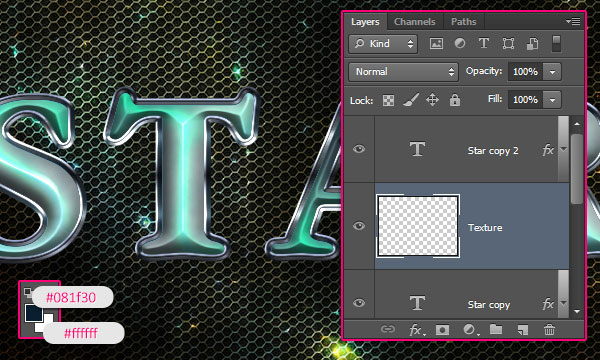This screenshot has width=600, height=360.
Task: Click the dark blue foreground color swatch
Action: (x=33, y=312)
